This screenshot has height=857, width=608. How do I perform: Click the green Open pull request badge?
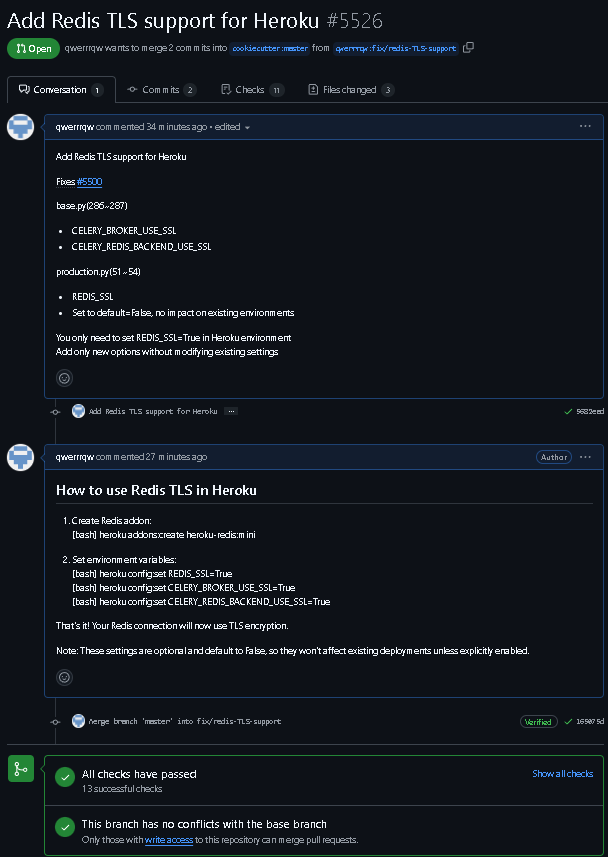(x=33, y=47)
